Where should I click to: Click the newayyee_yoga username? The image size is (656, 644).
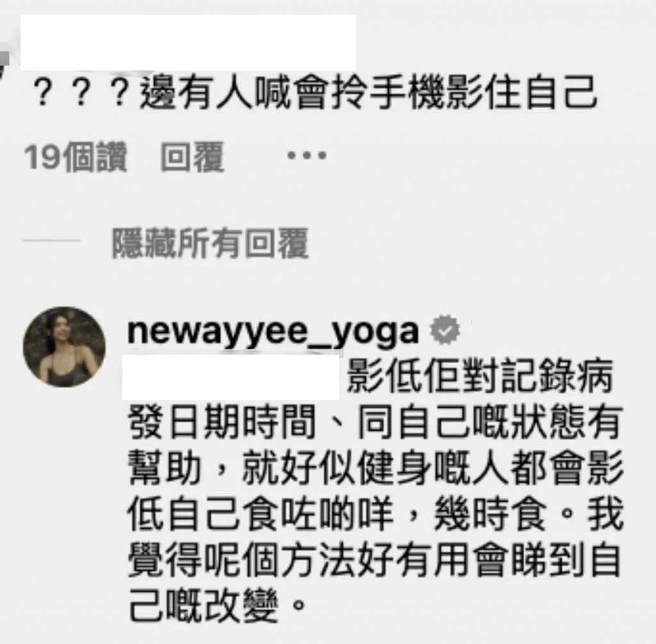(x=273, y=331)
